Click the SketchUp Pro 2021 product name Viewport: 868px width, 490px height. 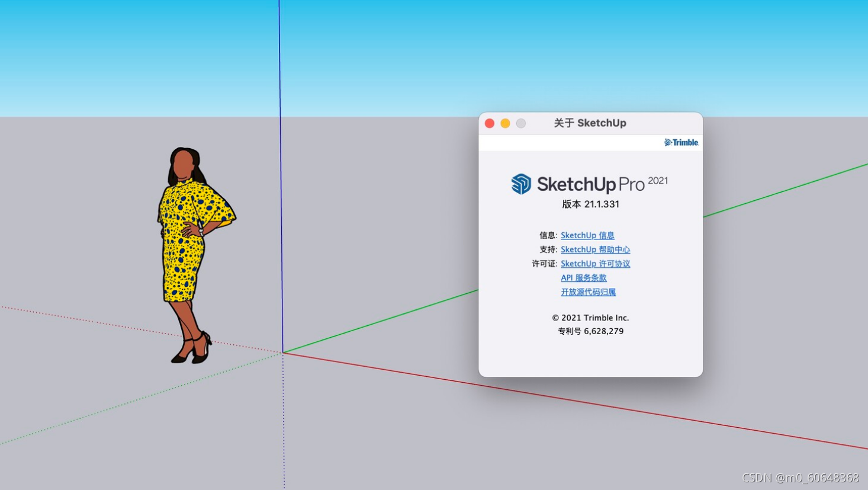click(602, 184)
